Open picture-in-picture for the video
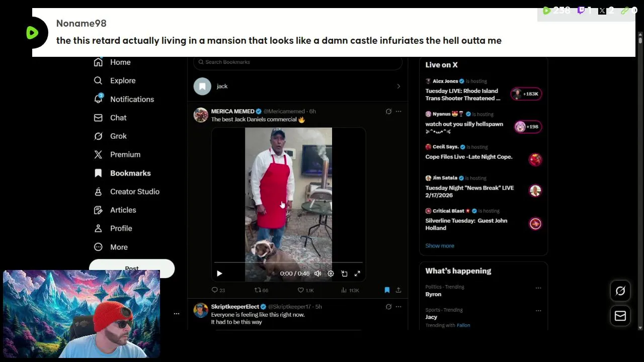 [344, 274]
